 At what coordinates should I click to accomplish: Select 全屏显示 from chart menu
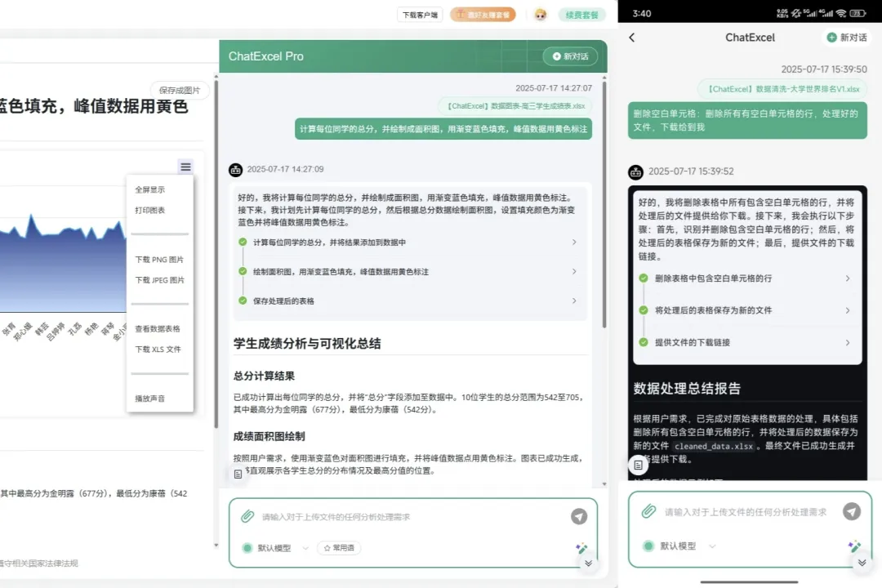(149, 189)
